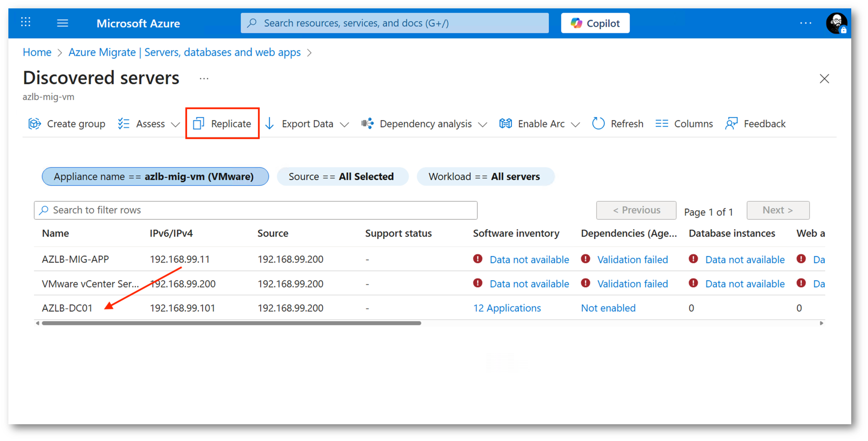Click the Refresh icon

pos(598,124)
